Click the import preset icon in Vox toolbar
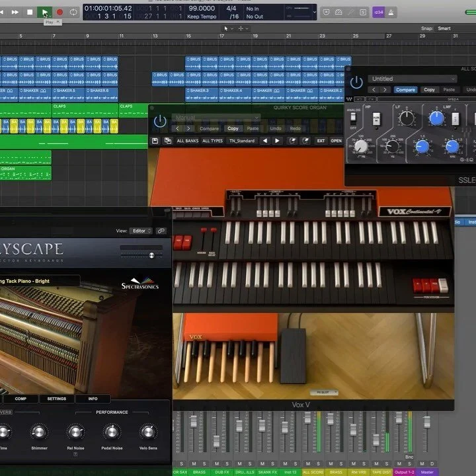The width and height of the screenshot is (476, 476). coord(292,141)
